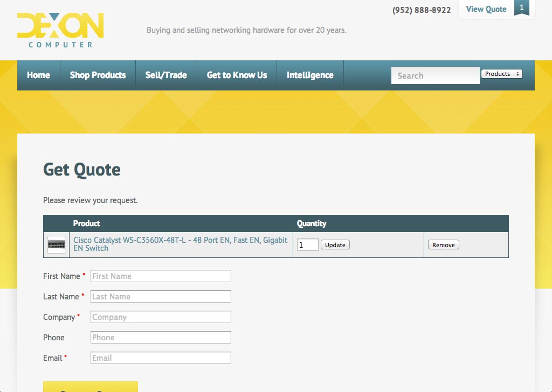Click into the First Name field
Screen dimensions: 552x392
coord(161,276)
